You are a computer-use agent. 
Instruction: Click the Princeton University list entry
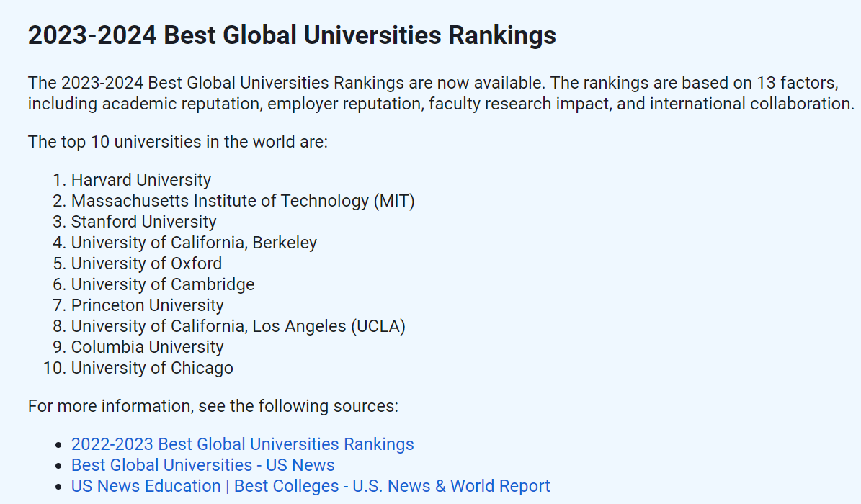click(147, 305)
